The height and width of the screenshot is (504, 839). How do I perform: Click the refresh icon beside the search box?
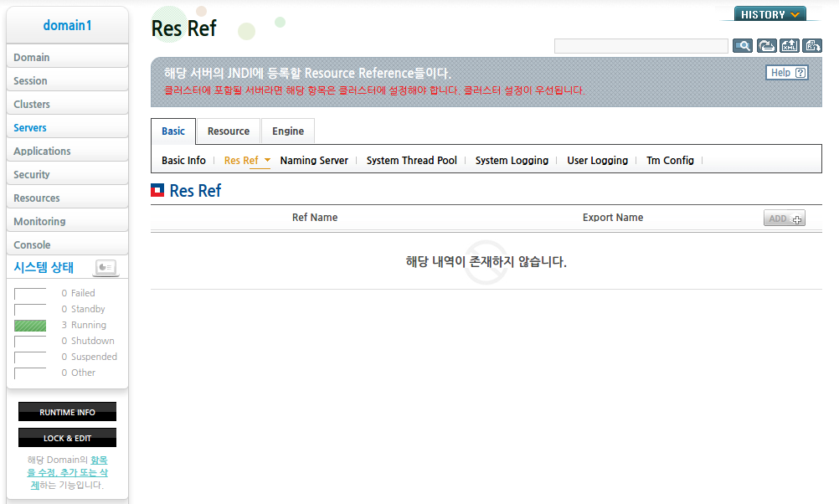(x=766, y=46)
